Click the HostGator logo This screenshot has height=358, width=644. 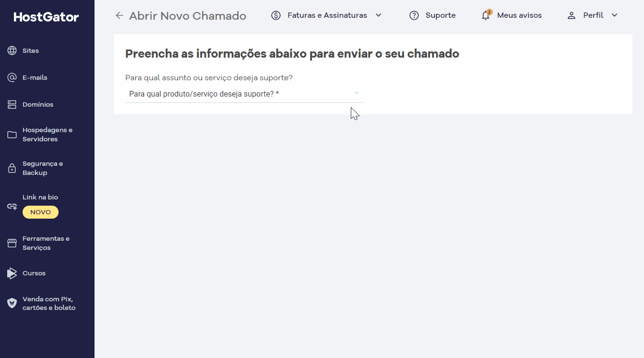(46, 17)
